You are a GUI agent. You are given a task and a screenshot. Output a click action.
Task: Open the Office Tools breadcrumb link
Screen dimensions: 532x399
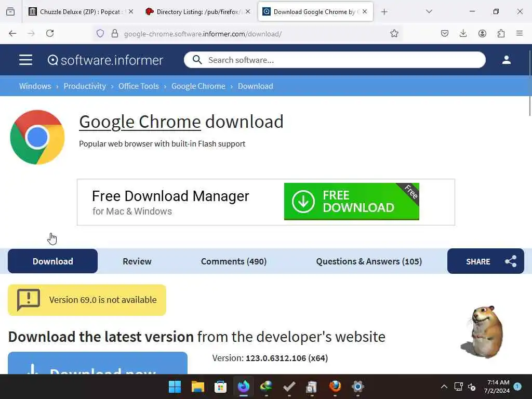tap(138, 86)
